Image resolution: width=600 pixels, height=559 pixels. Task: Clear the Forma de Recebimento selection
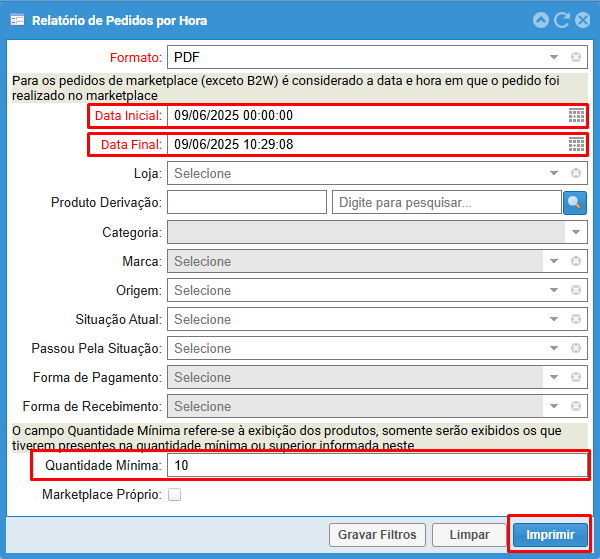coord(576,406)
